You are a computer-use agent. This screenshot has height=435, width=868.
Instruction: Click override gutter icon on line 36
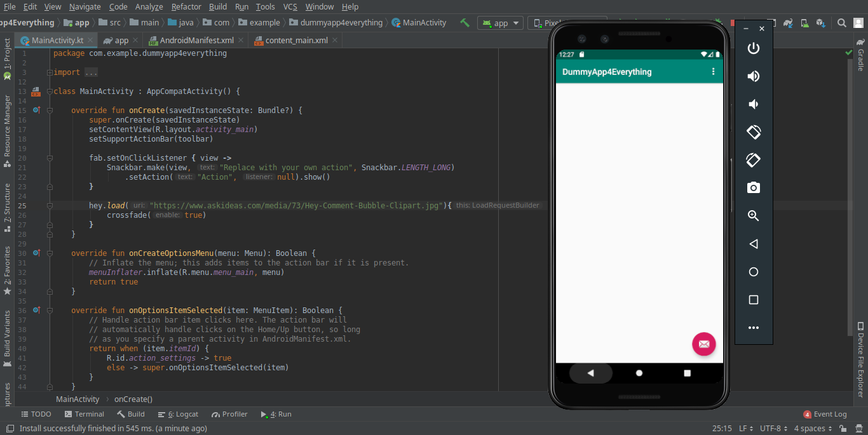pyautogui.click(x=36, y=311)
